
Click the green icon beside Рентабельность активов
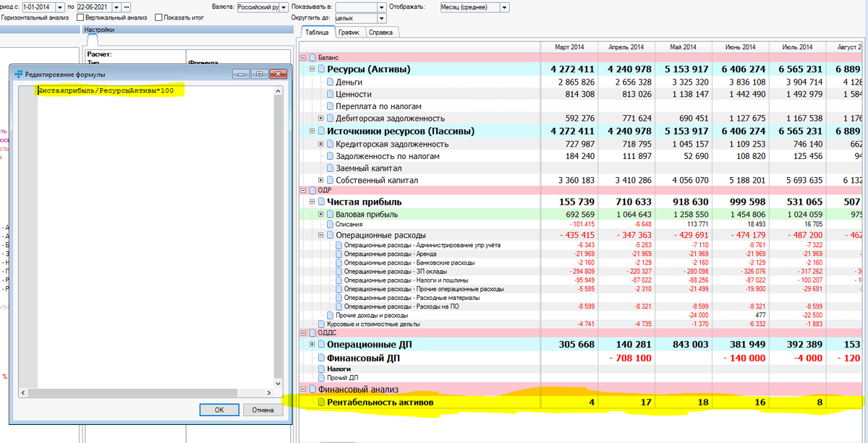321,403
